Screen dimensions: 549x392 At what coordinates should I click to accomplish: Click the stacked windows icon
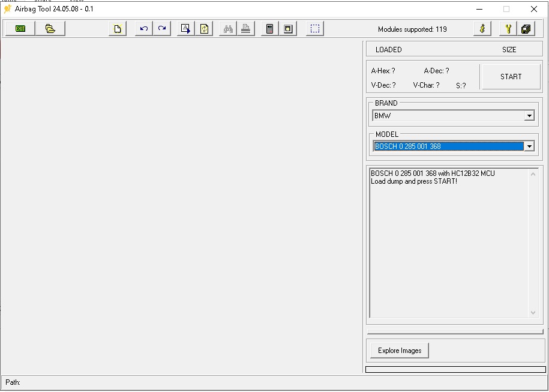pyautogui.click(x=526, y=29)
